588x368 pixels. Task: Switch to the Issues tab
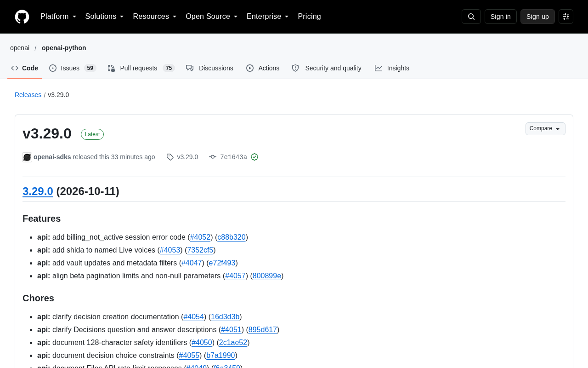(73, 68)
